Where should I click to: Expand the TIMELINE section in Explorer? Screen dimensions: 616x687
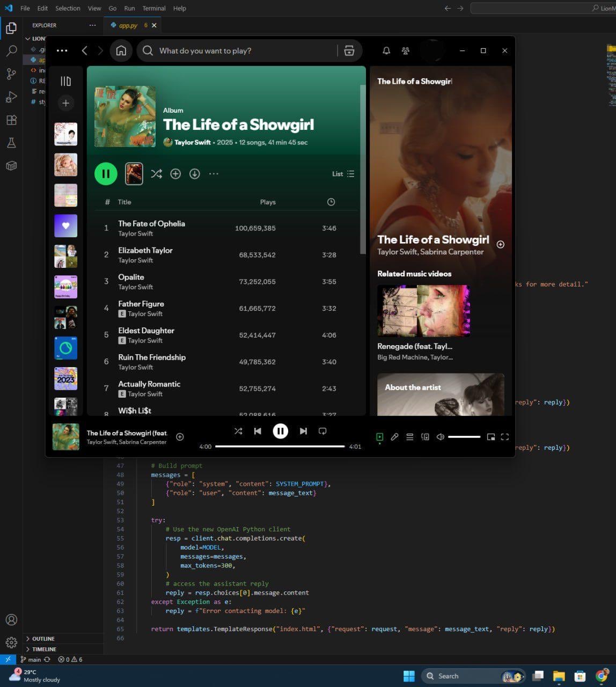point(44,649)
